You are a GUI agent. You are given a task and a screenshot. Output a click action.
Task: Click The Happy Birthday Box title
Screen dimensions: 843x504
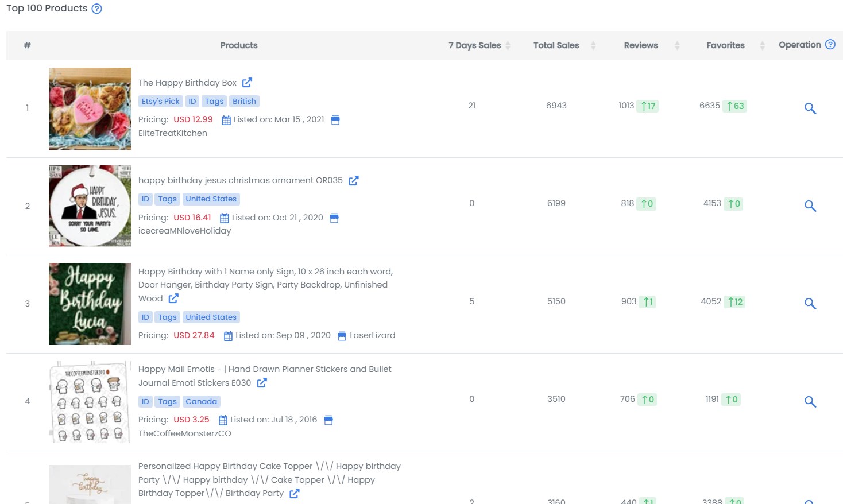click(x=187, y=83)
